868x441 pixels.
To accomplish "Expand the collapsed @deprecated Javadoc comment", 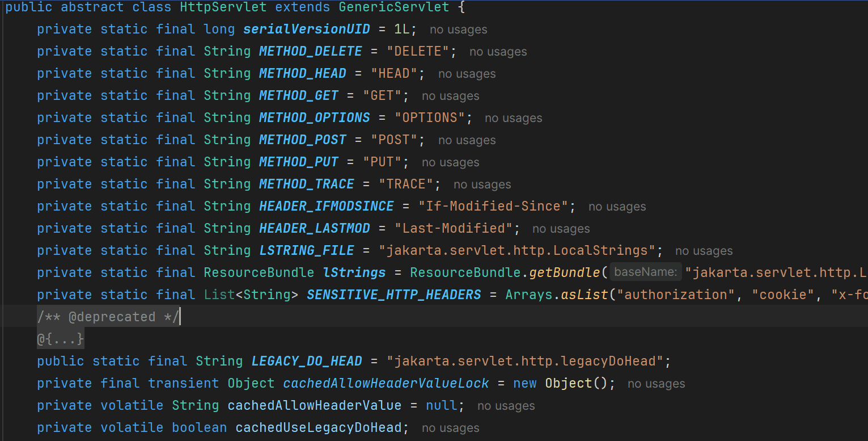I will point(108,317).
